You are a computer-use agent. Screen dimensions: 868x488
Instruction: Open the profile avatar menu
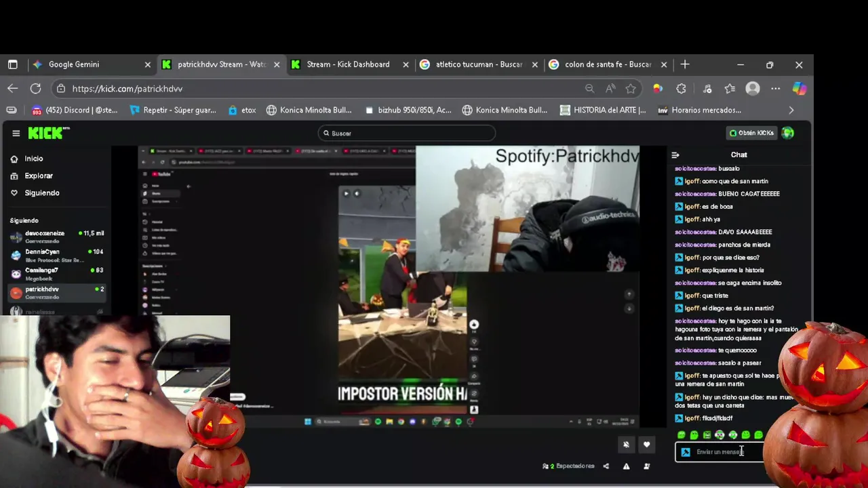788,133
